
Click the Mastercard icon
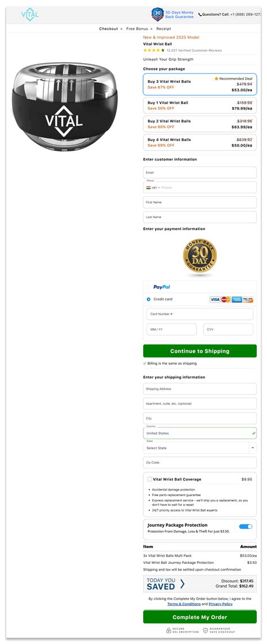pos(226,299)
